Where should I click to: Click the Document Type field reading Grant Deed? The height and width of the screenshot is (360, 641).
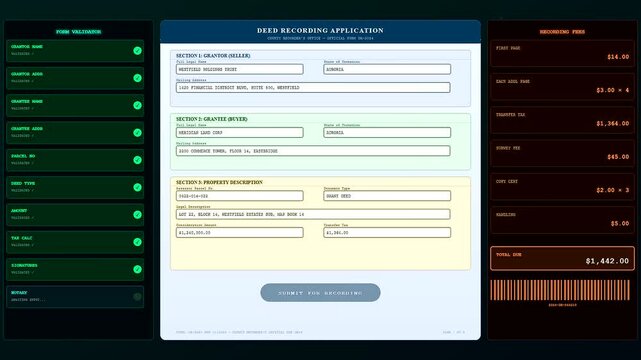387,196
